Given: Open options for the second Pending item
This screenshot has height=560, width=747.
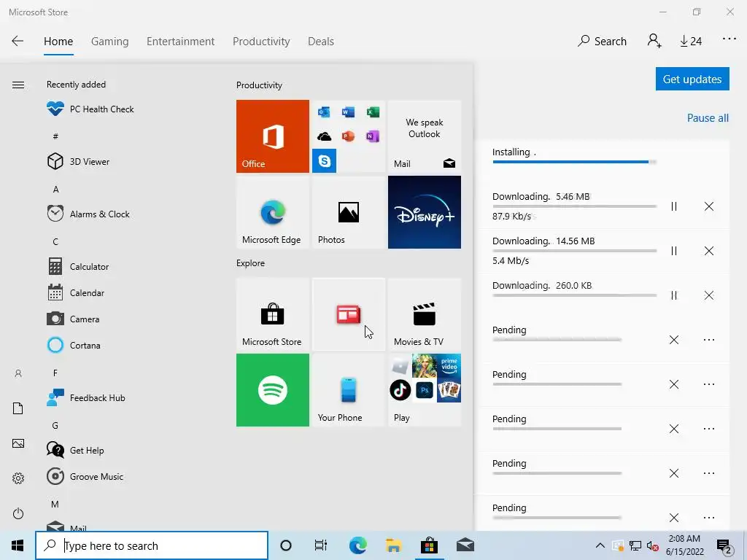Looking at the screenshot, I should coord(709,384).
